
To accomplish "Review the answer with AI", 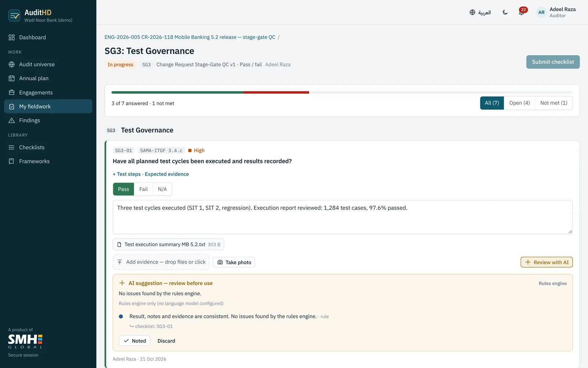I will tap(546, 262).
